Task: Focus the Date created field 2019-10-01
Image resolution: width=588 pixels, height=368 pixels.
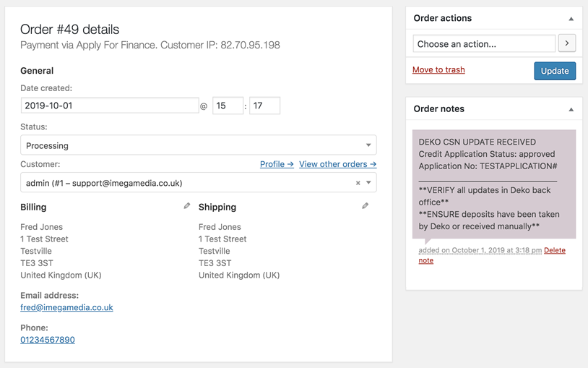Action: pyautogui.click(x=110, y=106)
